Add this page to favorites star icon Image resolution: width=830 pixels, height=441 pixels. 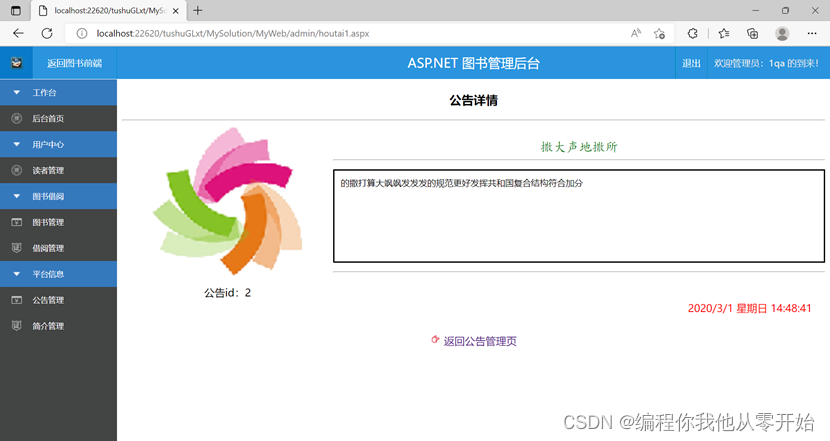(660, 33)
